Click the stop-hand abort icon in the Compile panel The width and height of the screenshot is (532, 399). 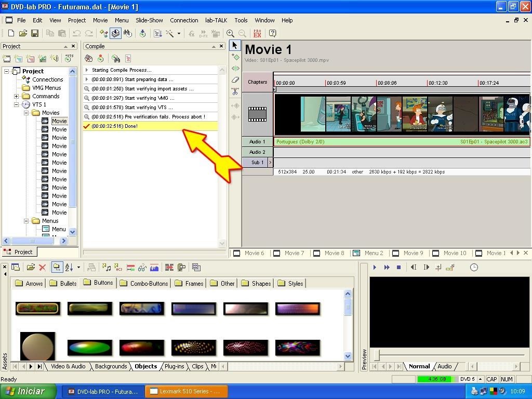click(88, 59)
